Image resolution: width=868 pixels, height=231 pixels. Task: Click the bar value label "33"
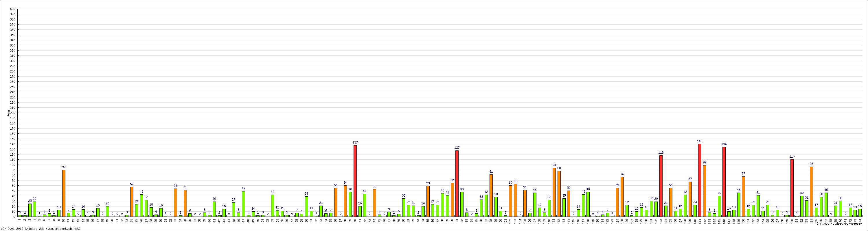click(x=481, y=197)
